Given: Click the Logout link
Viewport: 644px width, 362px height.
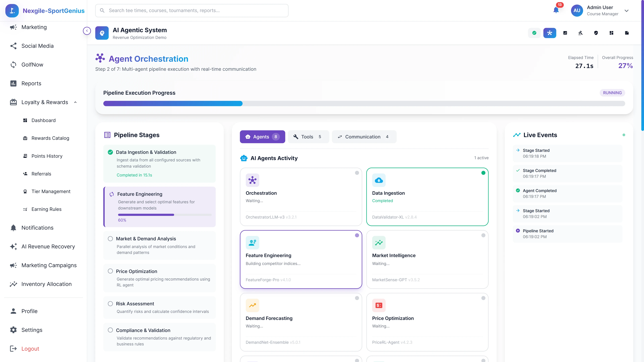Looking at the screenshot, I should coord(30,349).
